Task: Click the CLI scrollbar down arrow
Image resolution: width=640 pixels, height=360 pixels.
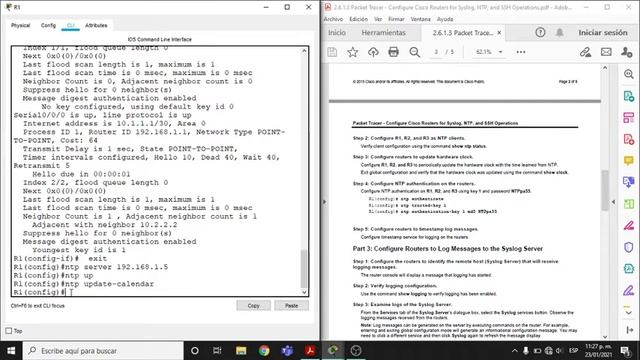Action: (304, 292)
